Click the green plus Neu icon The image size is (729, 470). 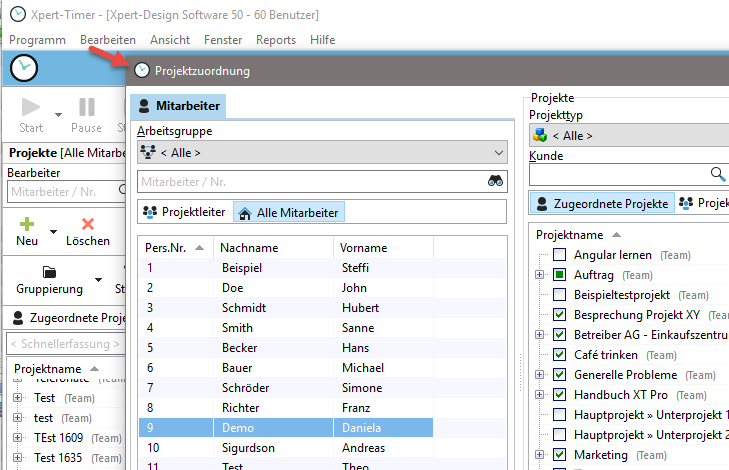pyautogui.click(x=27, y=225)
